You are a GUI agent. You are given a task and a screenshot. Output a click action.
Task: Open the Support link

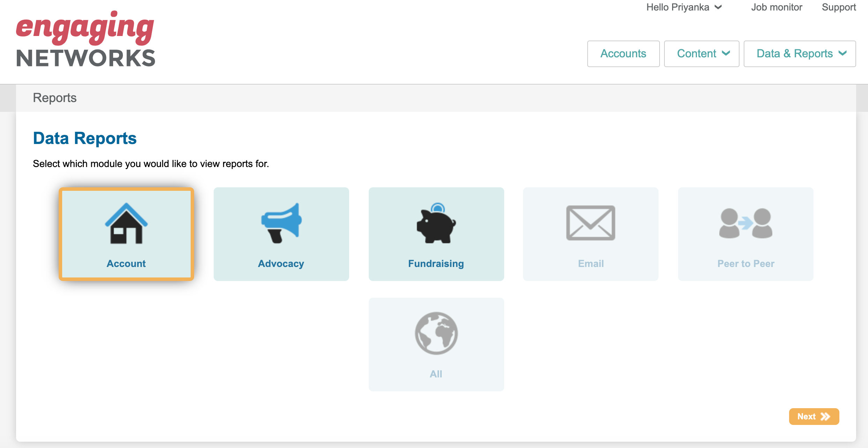(839, 7)
